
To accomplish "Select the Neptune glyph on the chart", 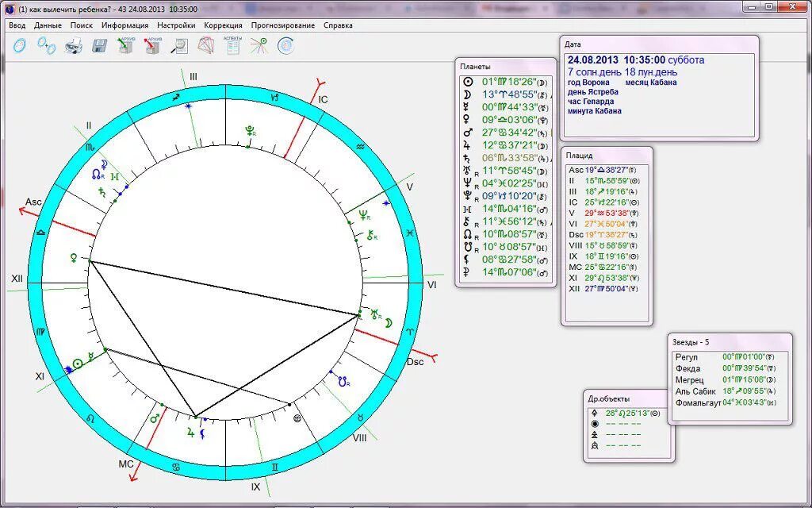I will click(x=364, y=214).
